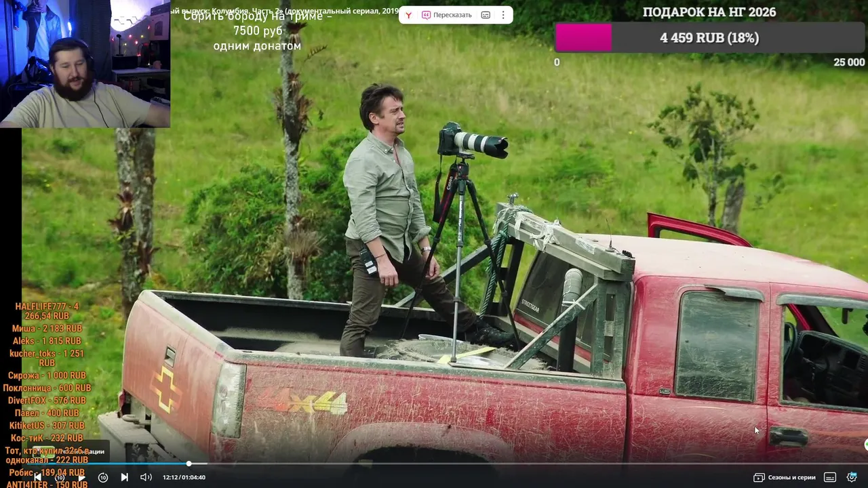Open subtitles settings in the player bar
The width and height of the screenshot is (868, 488).
tap(829, 477)
